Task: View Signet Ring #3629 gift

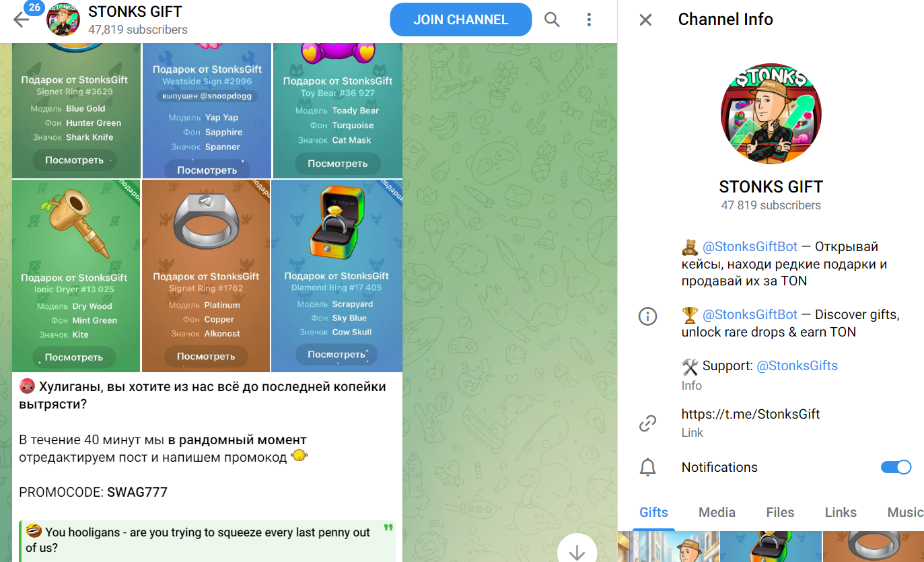Action: coord(74,160)
